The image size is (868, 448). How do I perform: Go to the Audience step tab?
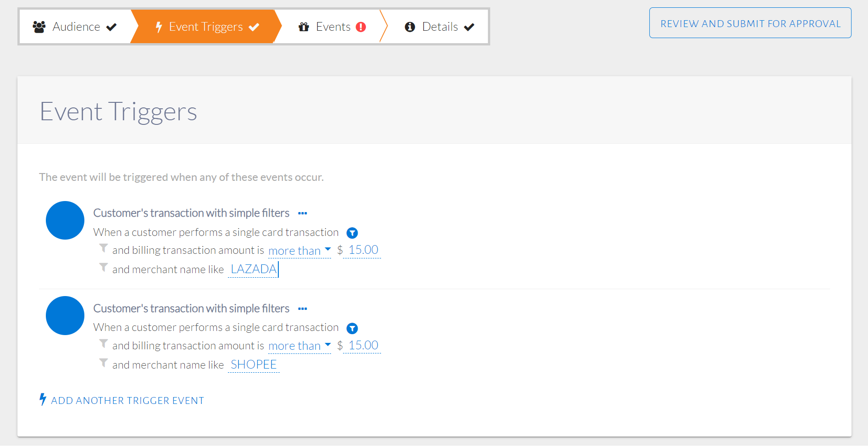(75, 27)
